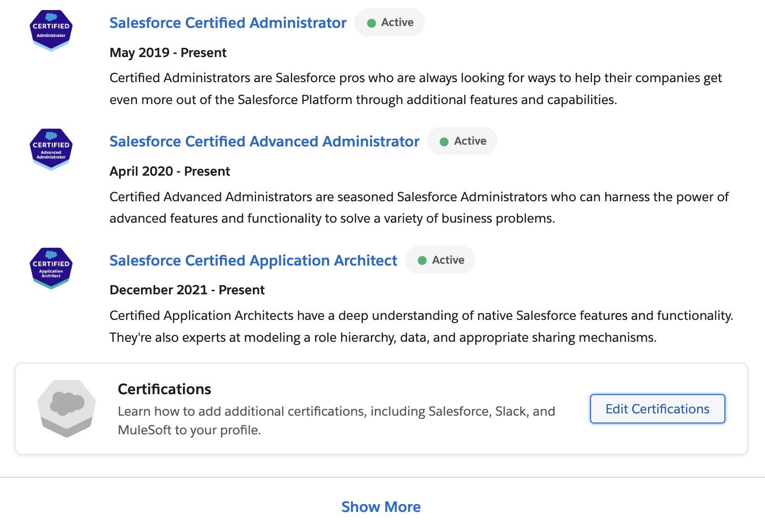Expand the list with Show More
The image size is (765, 532).
tap(381, 507)
